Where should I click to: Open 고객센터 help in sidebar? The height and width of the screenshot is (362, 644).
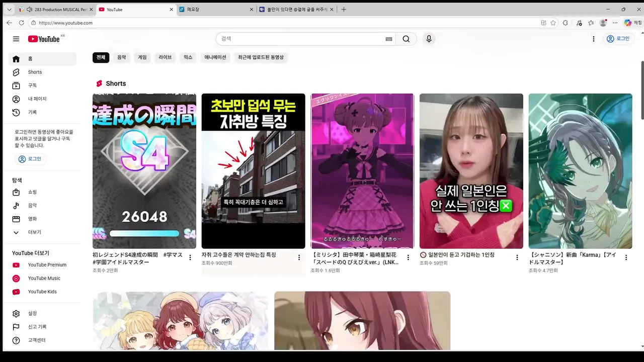pyautogui.click(x=42, y=340)
